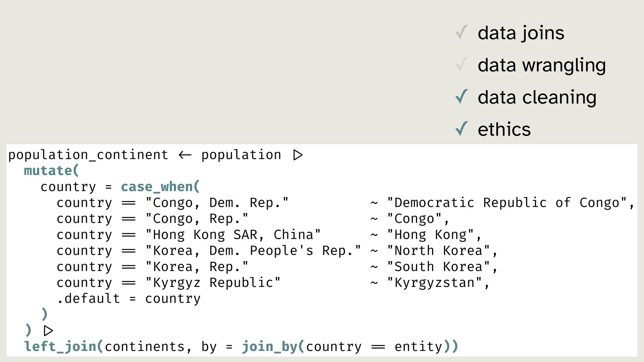Click the pipe triangle after closing mutate parenthesis
Viewport: 644px width, 362px height.
pos(48,331)
